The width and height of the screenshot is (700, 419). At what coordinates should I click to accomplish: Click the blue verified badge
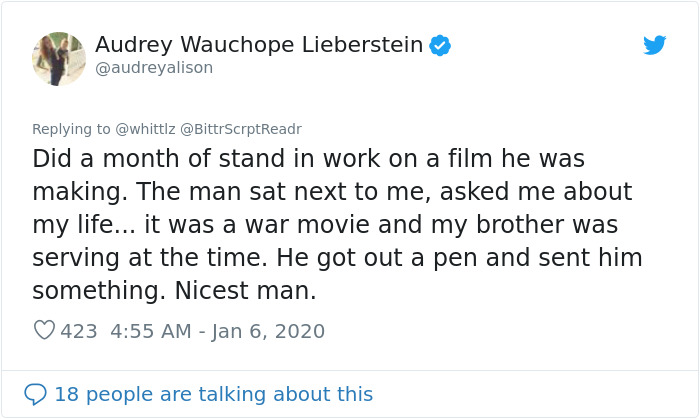pyautogui.click(x=440, y=46)
